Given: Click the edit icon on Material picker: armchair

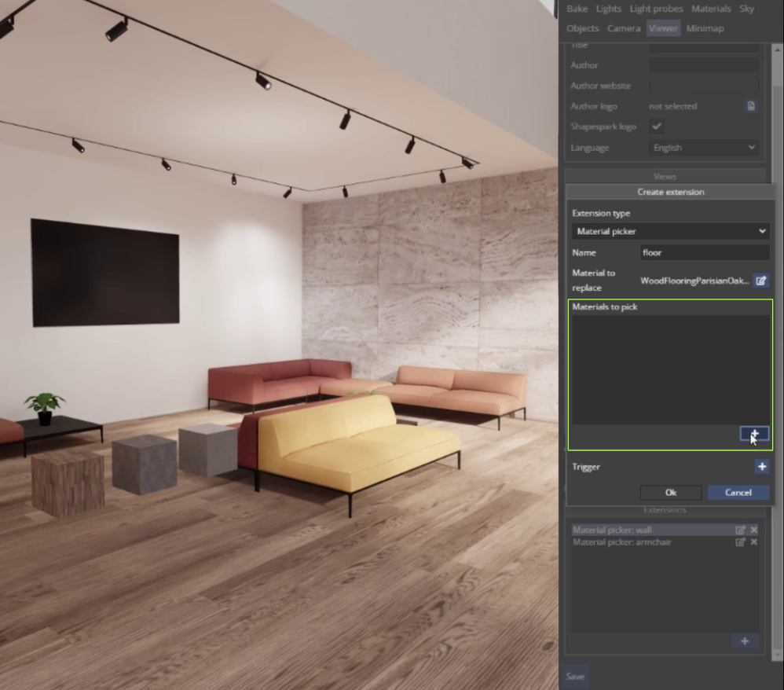Looking at the screenshot, I should [x=739, y=542].
